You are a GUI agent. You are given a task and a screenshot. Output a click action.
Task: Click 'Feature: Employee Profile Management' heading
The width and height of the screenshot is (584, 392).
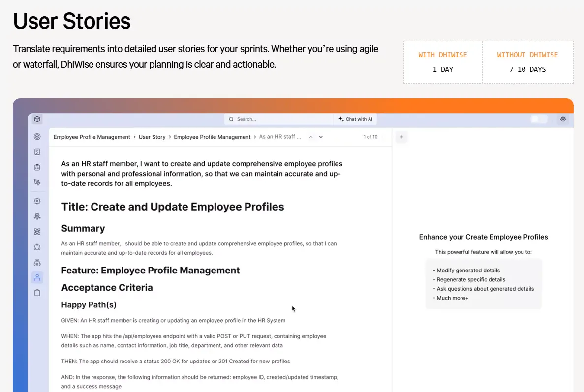pos(151,270)
